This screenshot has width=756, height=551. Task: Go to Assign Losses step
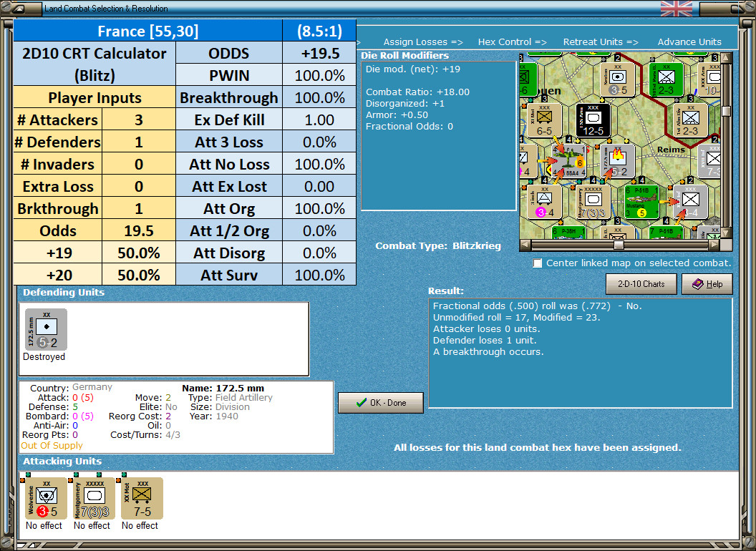[423, 42]
